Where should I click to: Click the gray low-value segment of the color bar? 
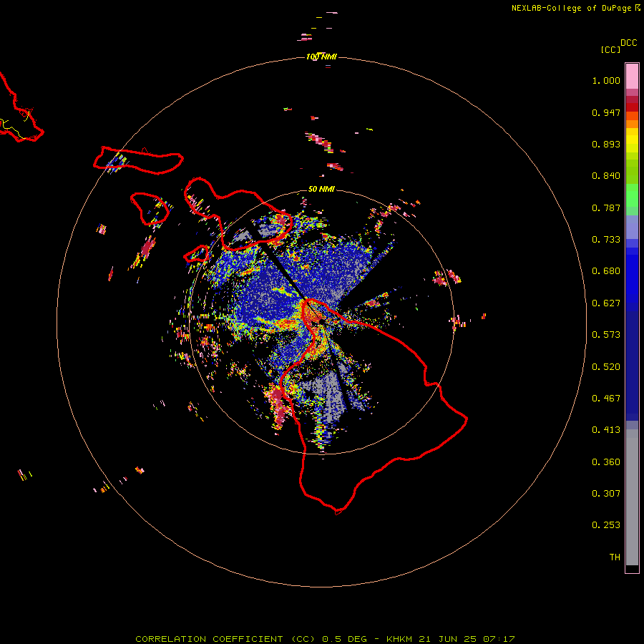click(632, 497)
